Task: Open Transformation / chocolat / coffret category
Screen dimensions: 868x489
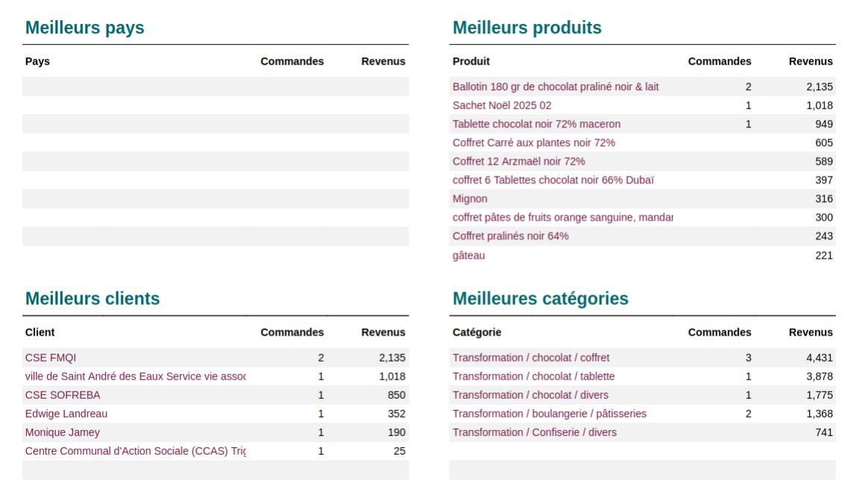Action: click(531, 358)
